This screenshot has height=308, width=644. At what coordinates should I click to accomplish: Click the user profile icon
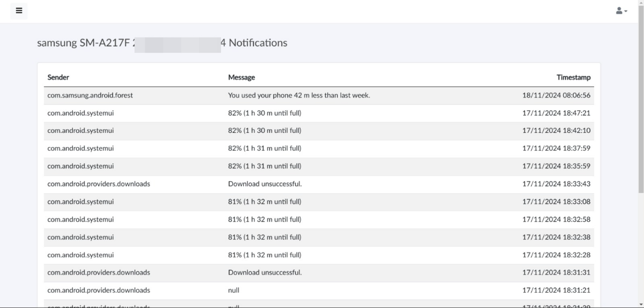pos(619,11)
